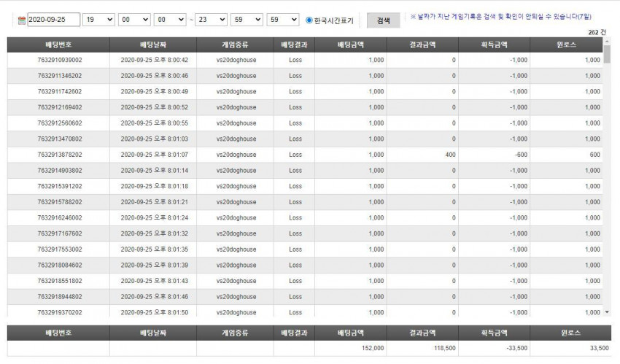Click the 검색 search button
This screenshot has height=364, width=620.
point(383,20)
